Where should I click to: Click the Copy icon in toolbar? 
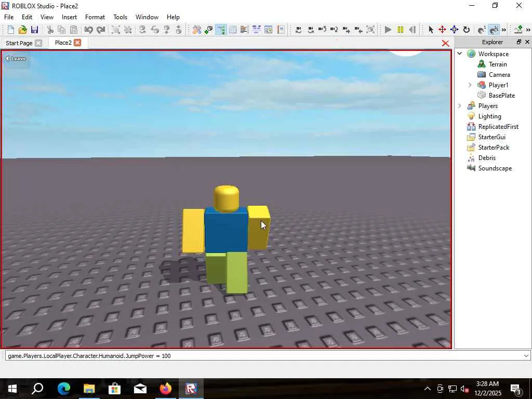(62, 30)
